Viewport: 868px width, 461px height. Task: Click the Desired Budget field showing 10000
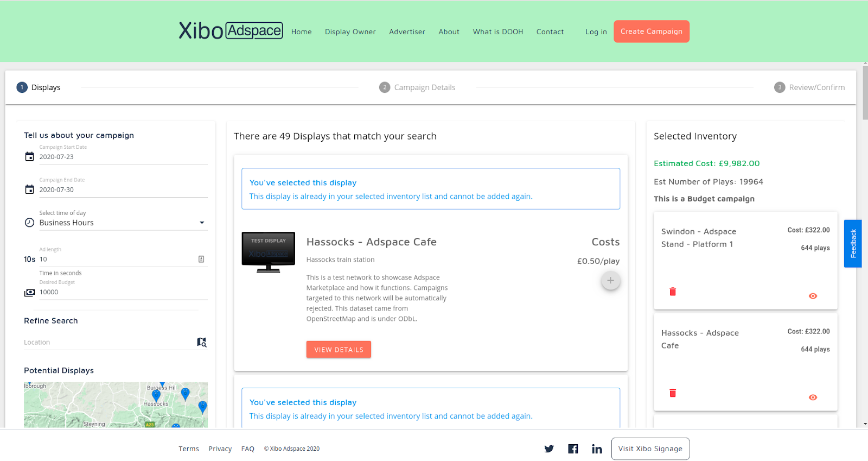pos(123,292)
